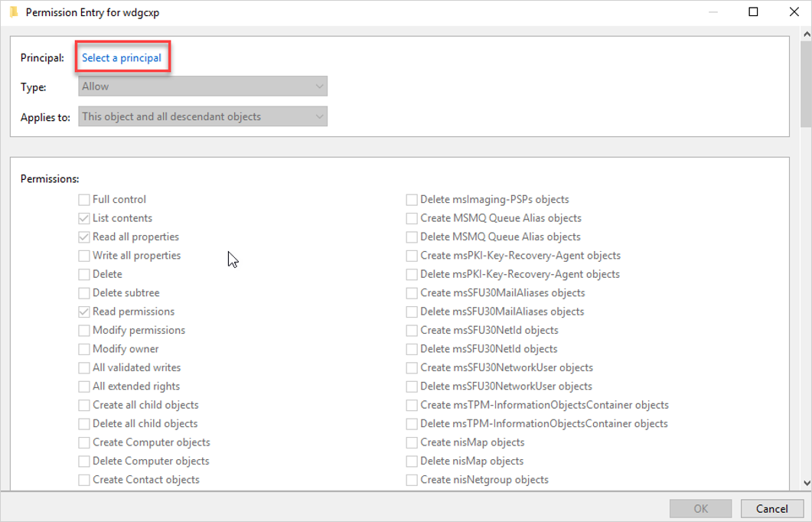Screen dimensions: 812x522
Task: Disable Read all properties
Action: point(83,237)
